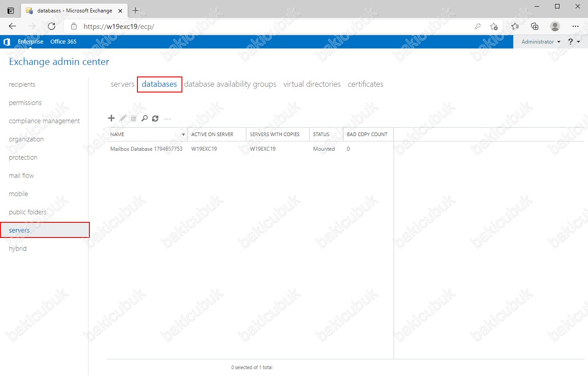Edit the selected database with pencil icon
Viewport: 588px width, 382px height.
point(123,118)
